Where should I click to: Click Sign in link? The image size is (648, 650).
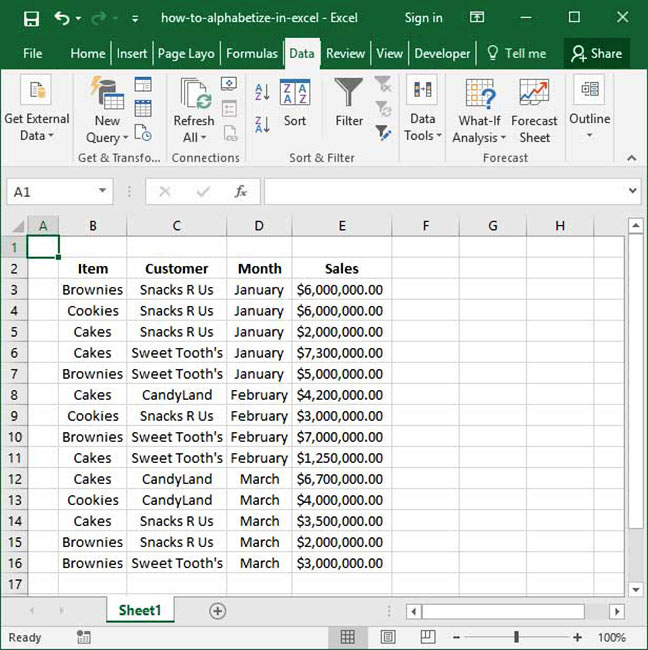point(423,18)
